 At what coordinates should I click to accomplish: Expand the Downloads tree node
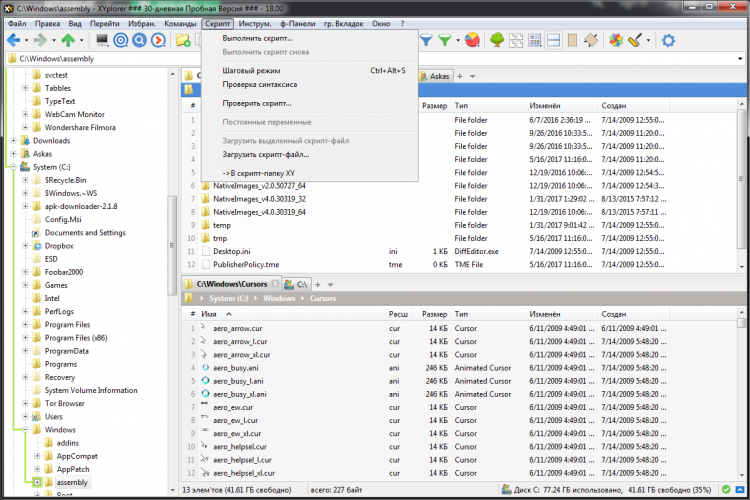pyautogui.click(x=13, y=141)
